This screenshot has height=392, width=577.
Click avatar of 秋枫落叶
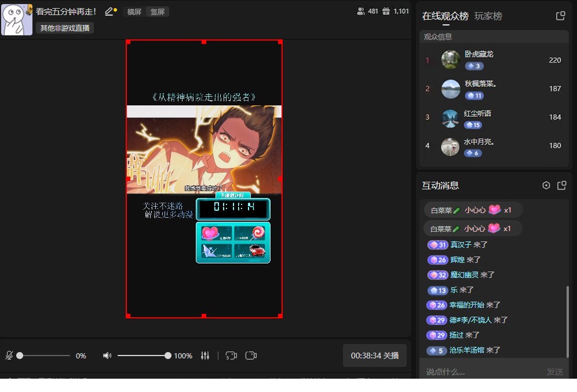450,89
